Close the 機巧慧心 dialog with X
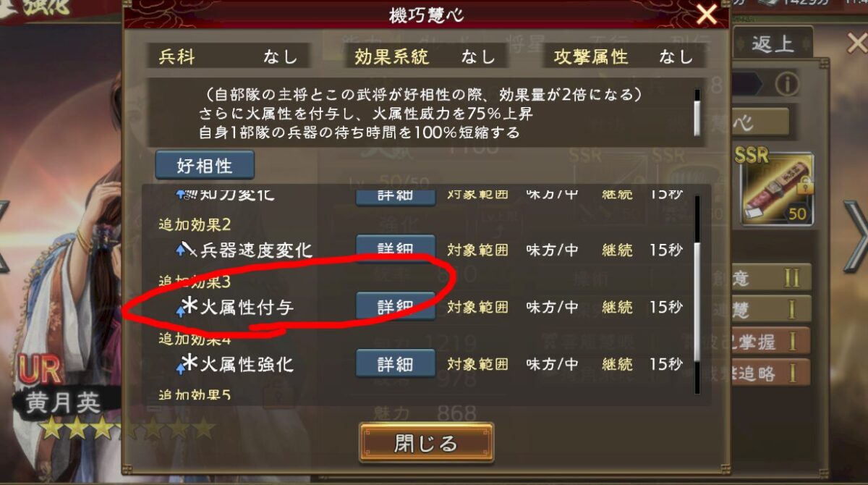Viewport: 868px width, 485px height. pos(707,14)
